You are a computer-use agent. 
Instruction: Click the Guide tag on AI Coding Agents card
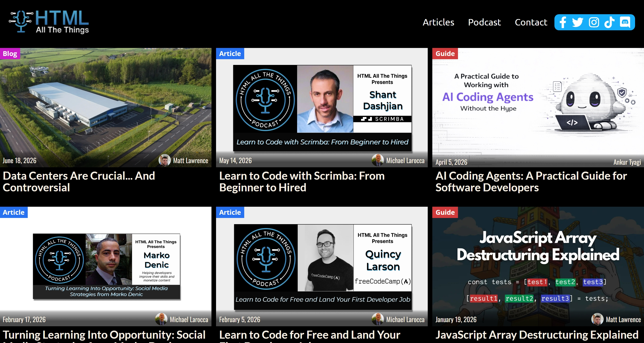(445, 54)
